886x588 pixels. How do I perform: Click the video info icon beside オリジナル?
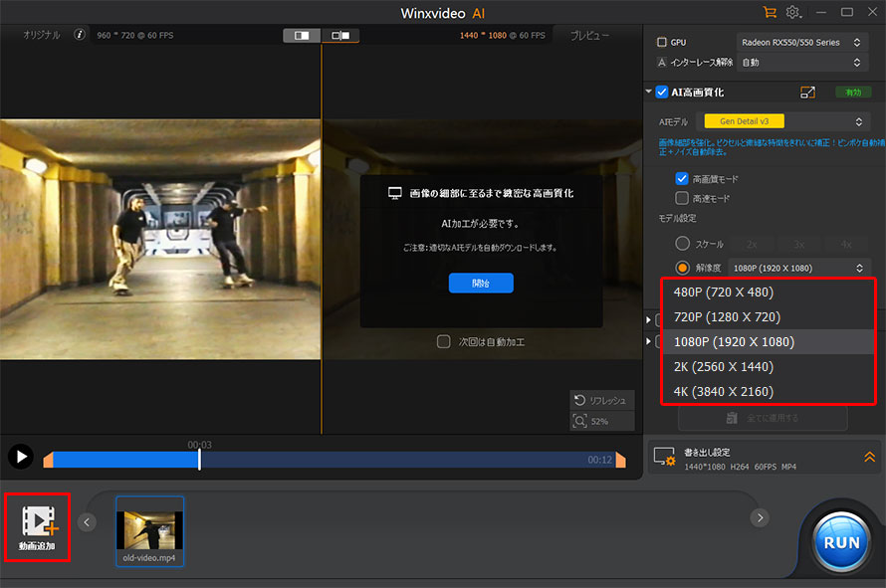pos(80,35)
